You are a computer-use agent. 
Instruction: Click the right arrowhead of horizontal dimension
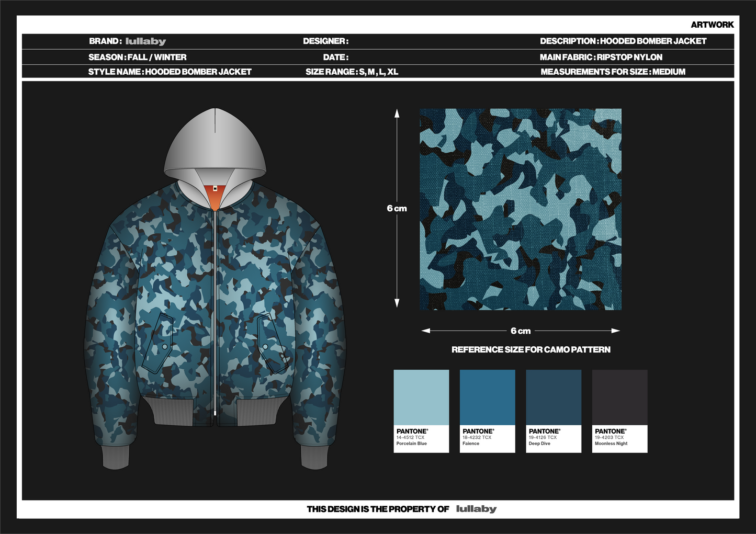pos(616,331)
